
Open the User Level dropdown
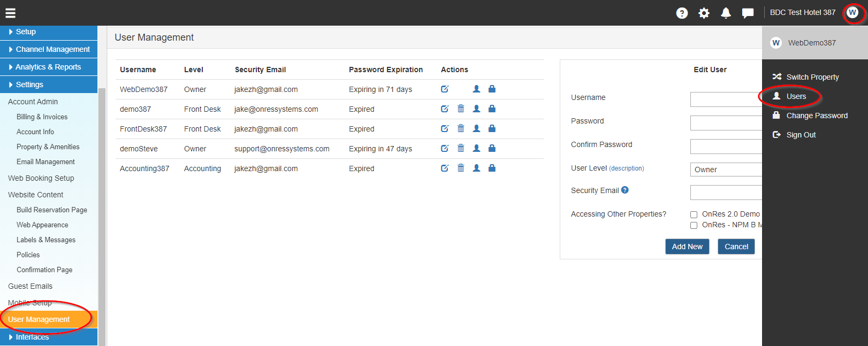pos(726,170)
